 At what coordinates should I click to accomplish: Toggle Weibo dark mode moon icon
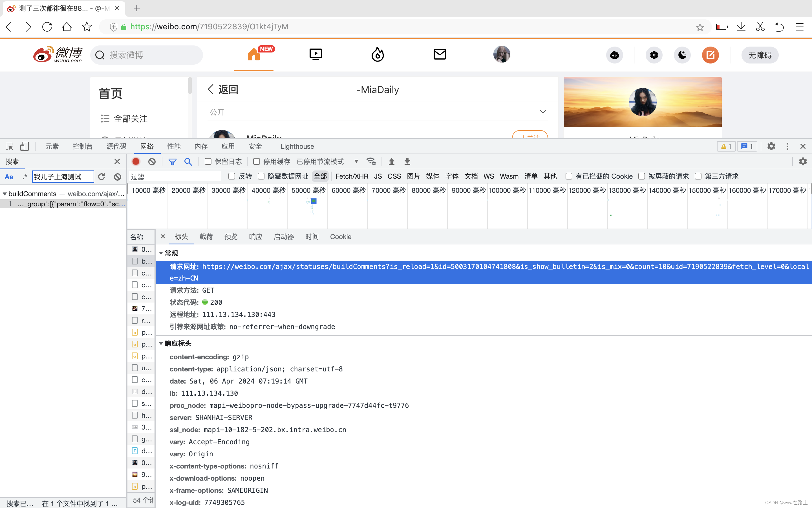[682, 55]
